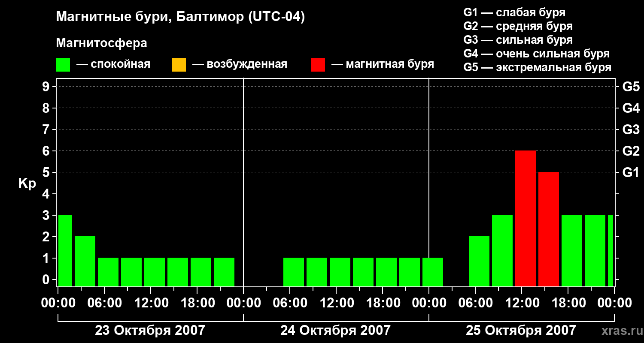
Task: Click the first Kp 3 bar on 23 October
Action: point(65,250)
